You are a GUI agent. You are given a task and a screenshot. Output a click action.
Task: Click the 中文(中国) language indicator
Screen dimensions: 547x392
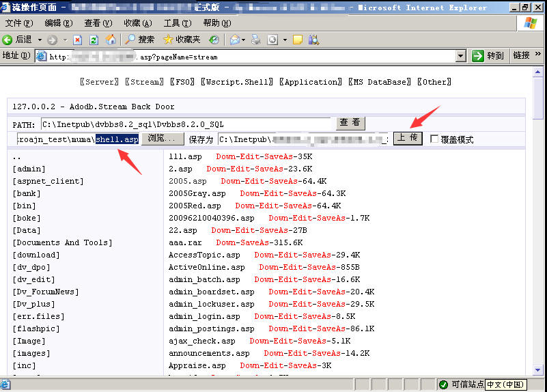pos(506,384)
